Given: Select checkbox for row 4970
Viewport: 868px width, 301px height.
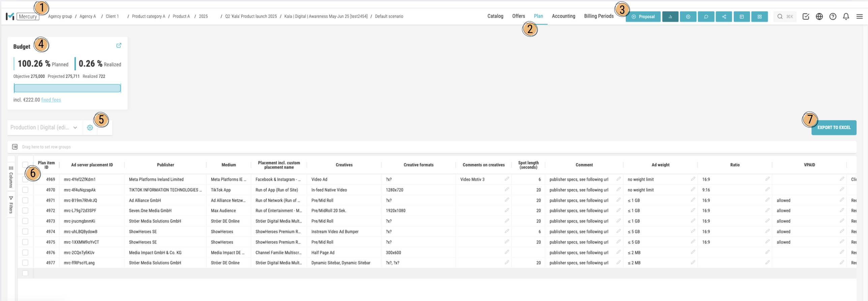Looking at the screenshot, I should pyautogui.click(x=25, y=190).
